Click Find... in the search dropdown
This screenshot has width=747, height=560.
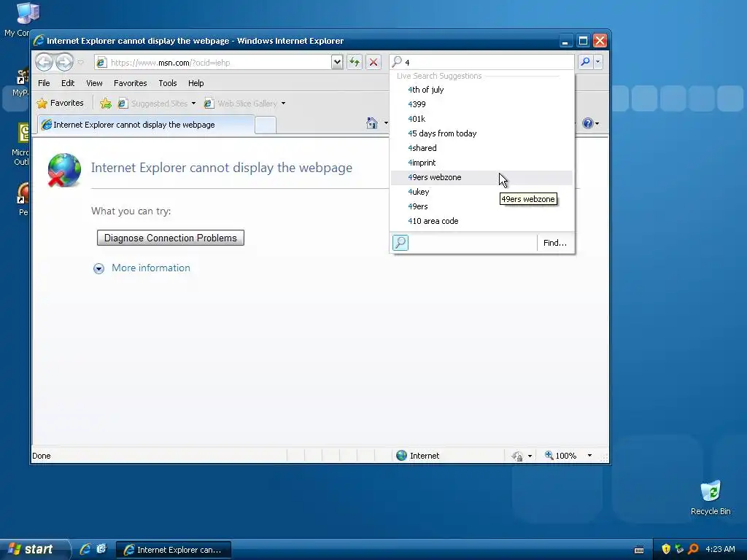(x=555, y=243)
